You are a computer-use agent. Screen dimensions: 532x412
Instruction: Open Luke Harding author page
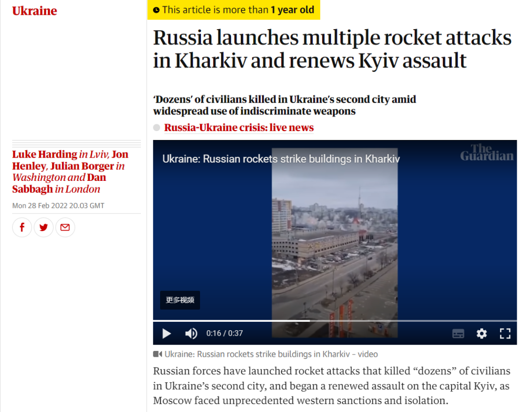pos(45,154)
